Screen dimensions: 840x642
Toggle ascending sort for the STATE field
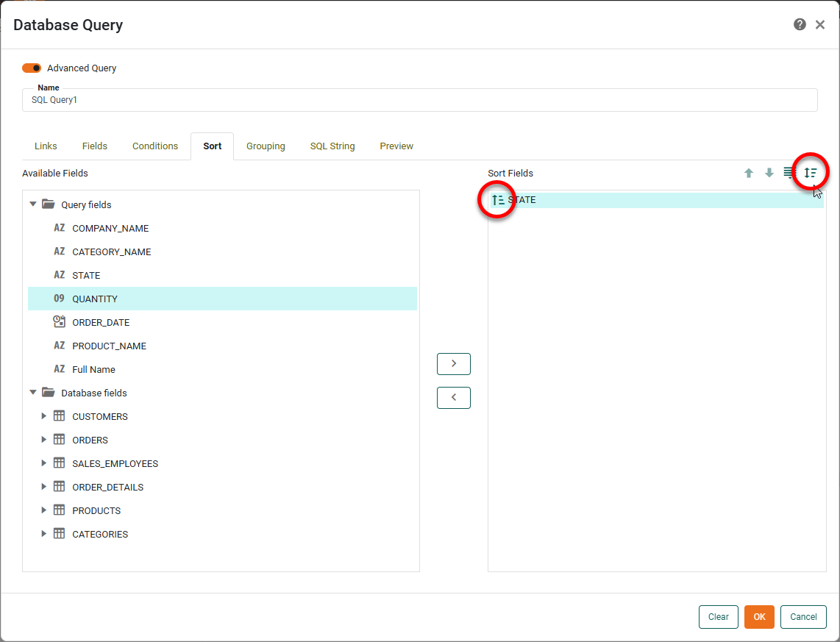coord(497,199)
